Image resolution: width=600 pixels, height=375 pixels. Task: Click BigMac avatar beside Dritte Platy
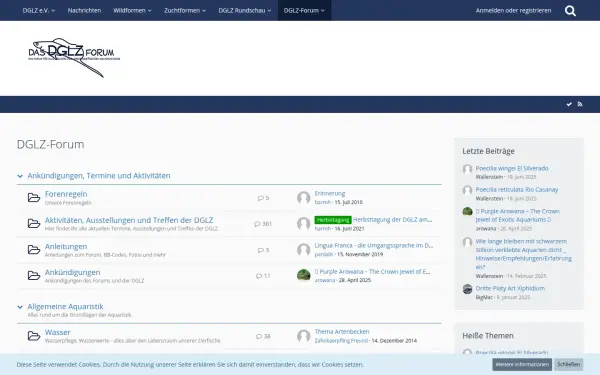(467, 289)
